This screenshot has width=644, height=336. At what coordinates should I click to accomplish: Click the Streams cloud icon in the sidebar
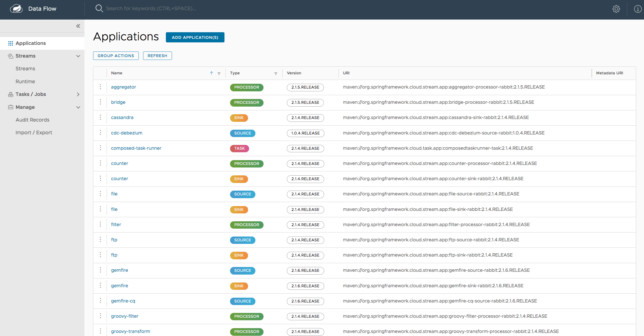click(11, 56)
